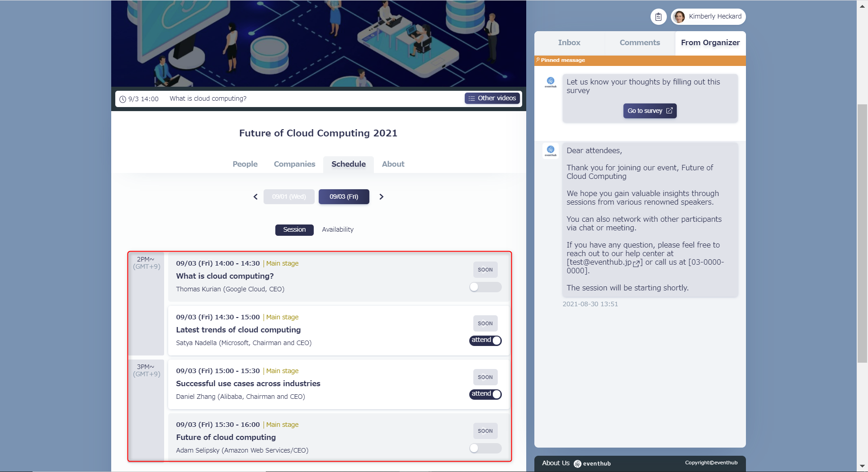The image size is (868, 472).
Task: Click the organizer avatar on pinned message
Action: (x=551, y=82)
